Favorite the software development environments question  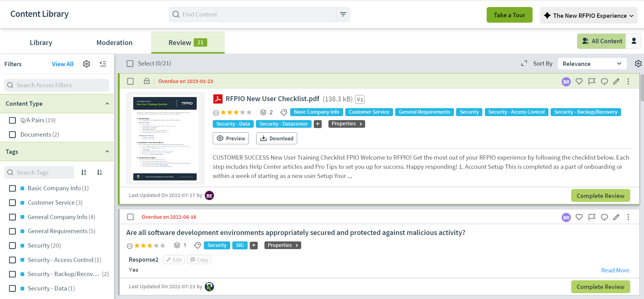pyautogui.click(x=579, y=217)
